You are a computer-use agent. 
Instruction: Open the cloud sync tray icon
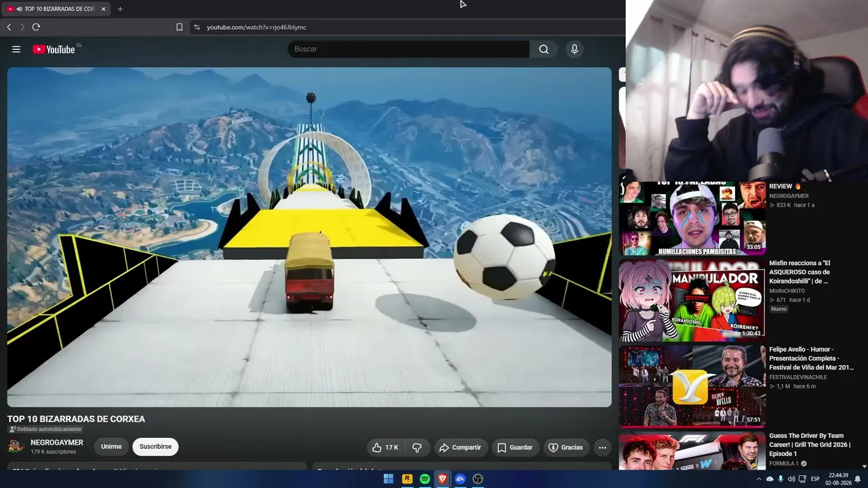coord(770,479)
